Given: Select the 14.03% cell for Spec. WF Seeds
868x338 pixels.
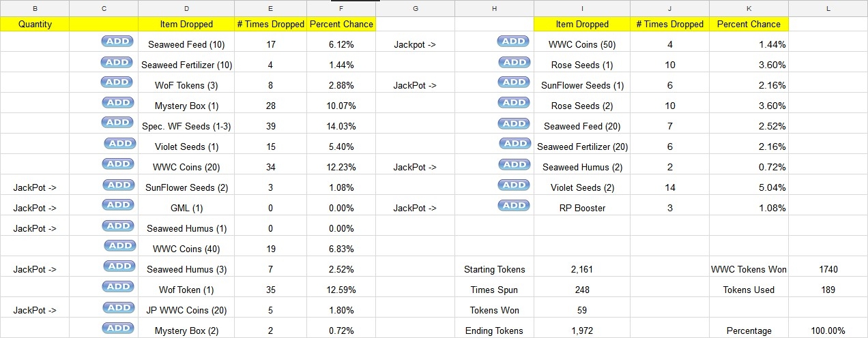Looking at the screenshot, I should pos(341,126).
